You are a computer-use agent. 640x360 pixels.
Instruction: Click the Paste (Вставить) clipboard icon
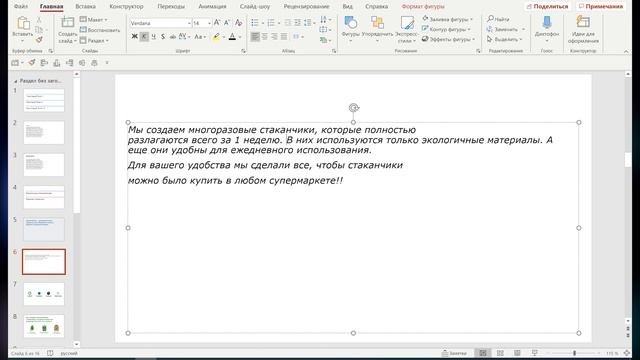tap(23, 24)
